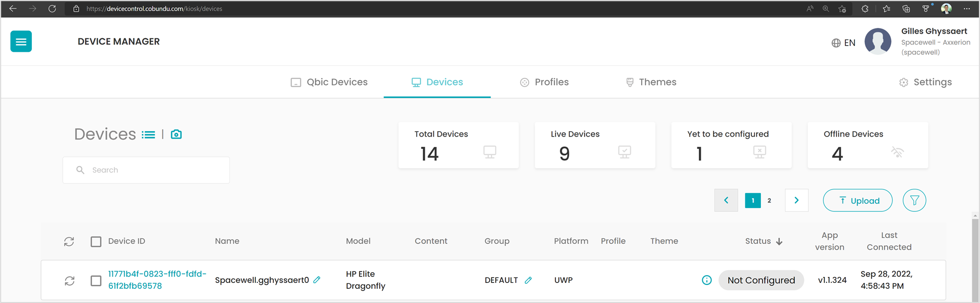Open the device filter funnel

point(914,200)
